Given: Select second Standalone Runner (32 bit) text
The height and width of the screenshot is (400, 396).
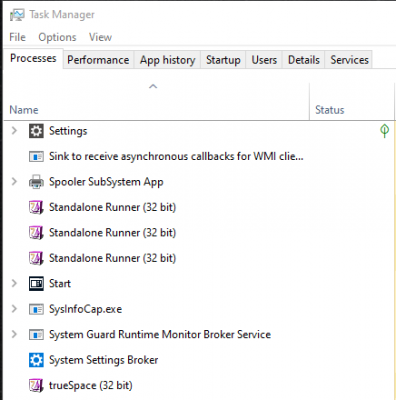Looking at the screenshot, I should pyautogui.click(x=113, y=233).
